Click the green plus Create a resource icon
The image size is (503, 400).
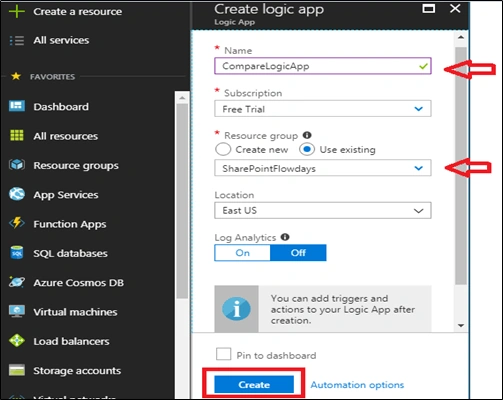pyautogui.click(x=17, y=11)
